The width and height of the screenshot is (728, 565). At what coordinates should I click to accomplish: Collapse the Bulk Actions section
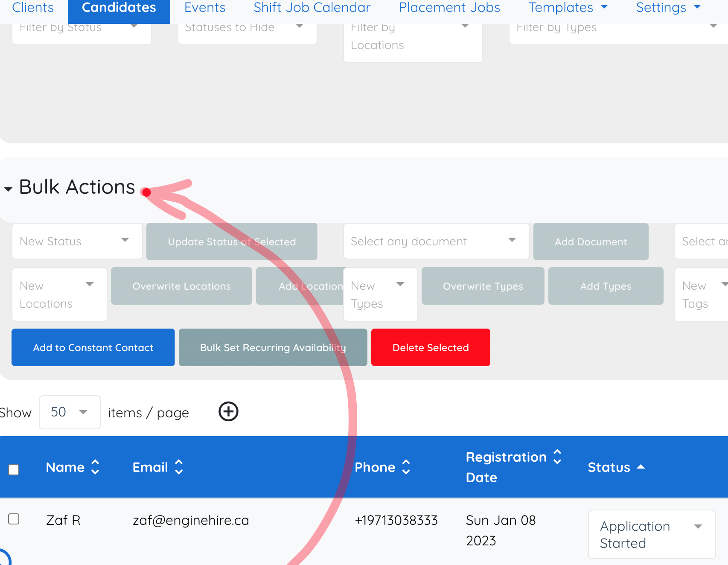[9, 189]
